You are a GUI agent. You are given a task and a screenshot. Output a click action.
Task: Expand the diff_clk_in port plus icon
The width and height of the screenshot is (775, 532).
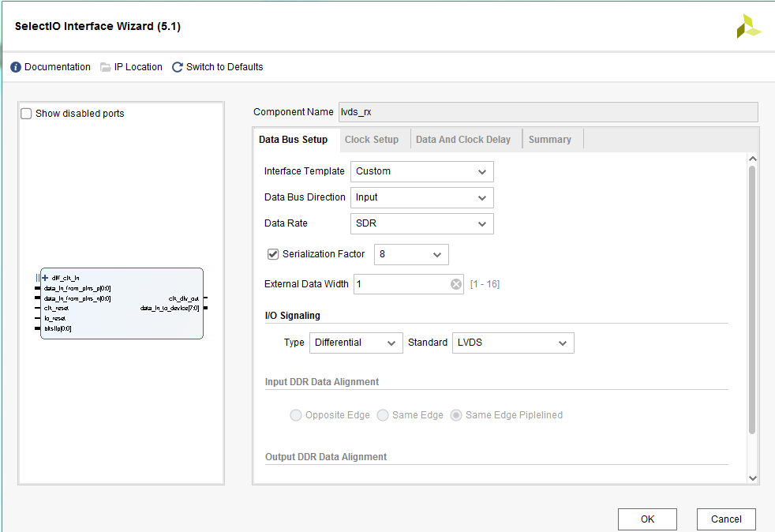point(45,278)
